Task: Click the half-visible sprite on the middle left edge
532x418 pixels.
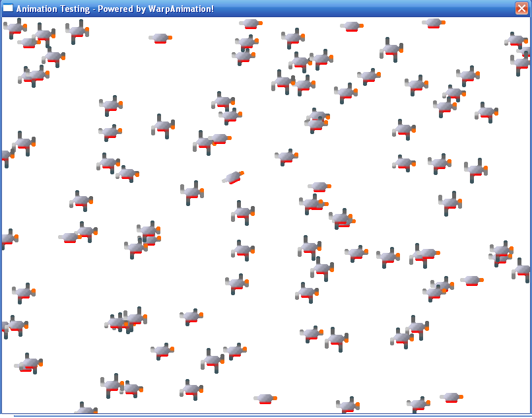Action: [x=5, y=238]
